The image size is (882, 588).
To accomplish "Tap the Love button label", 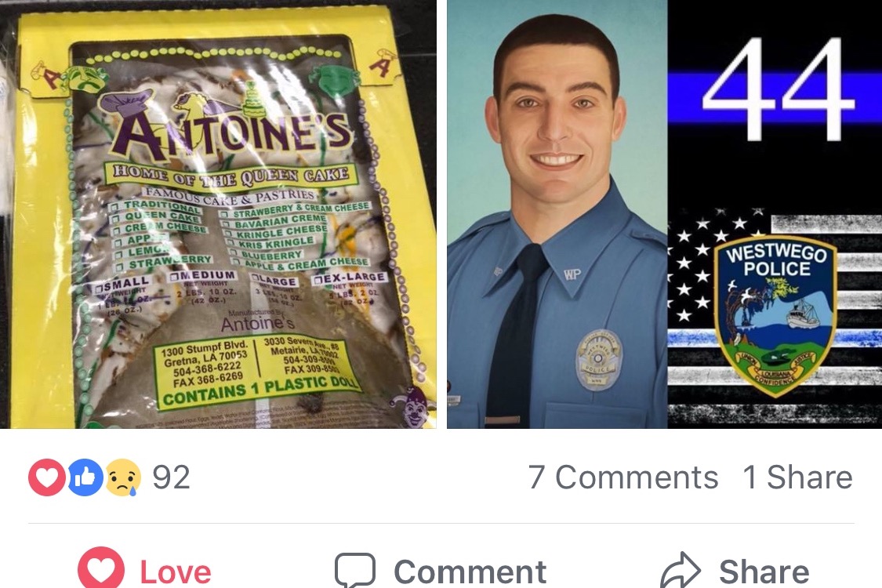I will (x=176, y=572).
